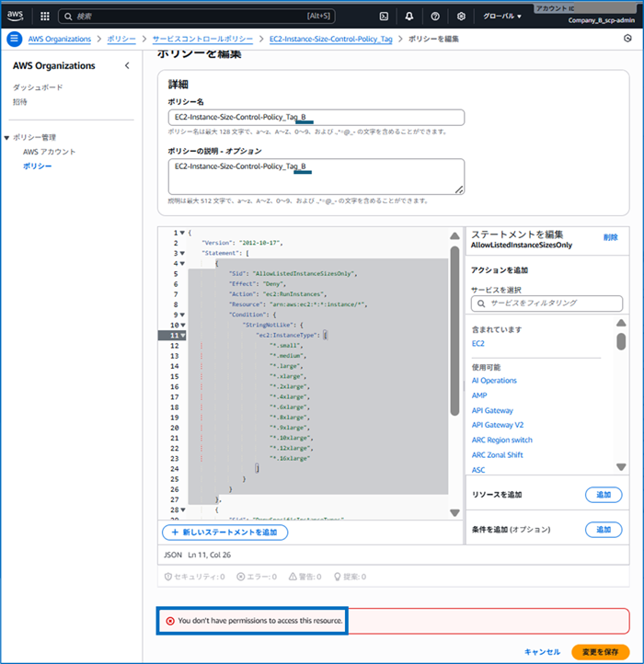Click the errors count icon
This screenshot has height=664, width=644.
point(241,577)
